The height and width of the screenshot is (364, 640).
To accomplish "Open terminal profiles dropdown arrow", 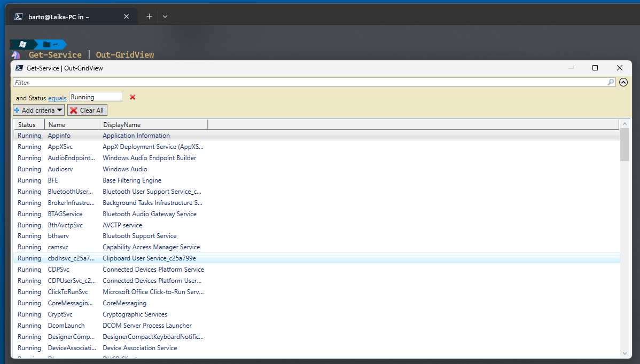I will 165,17.
